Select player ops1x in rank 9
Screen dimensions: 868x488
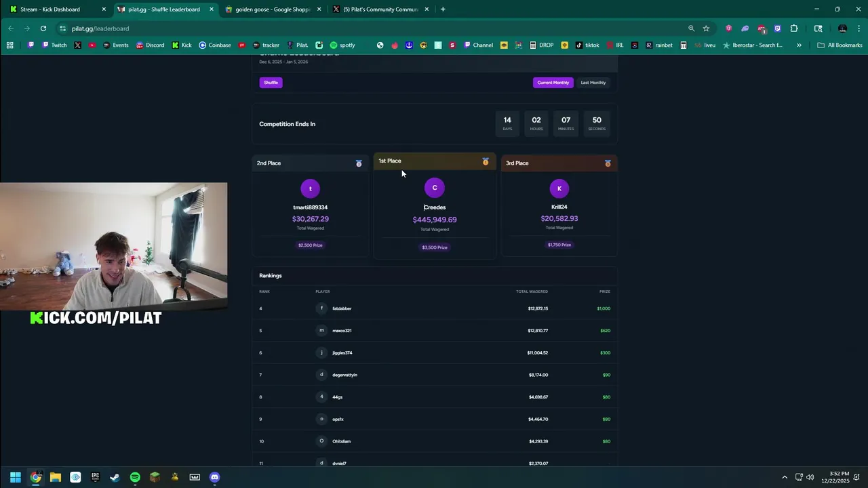click(x=338, y=419)
